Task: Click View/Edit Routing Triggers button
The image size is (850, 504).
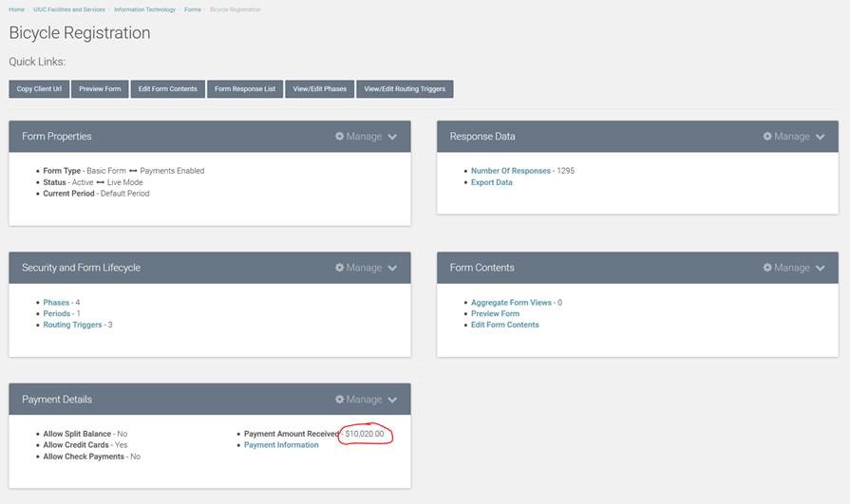Action: [x=406, y=89]
